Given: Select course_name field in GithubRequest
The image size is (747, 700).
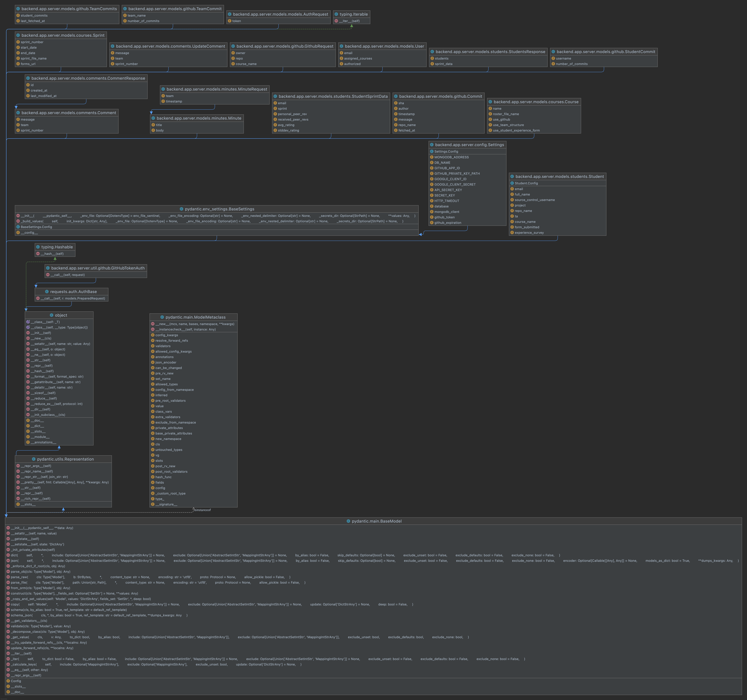Looking at the screenshot, I should 246,64.
